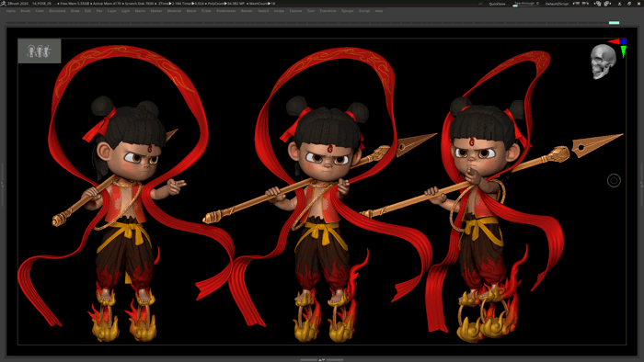Expand the left tray divider
Viewport: 644px width, 362px height.
[x=2, y=185]
